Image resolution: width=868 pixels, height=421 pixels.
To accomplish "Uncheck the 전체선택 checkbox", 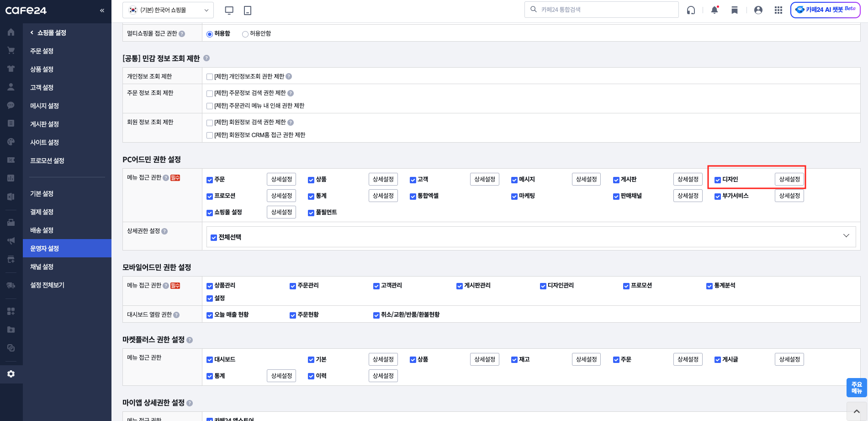I will tap(214, 237).
